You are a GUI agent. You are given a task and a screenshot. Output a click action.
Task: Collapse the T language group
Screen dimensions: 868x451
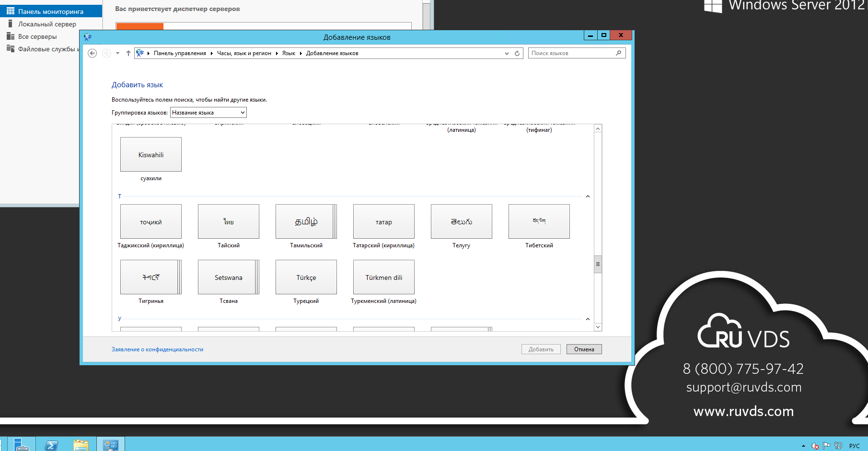tap(588, 197)
